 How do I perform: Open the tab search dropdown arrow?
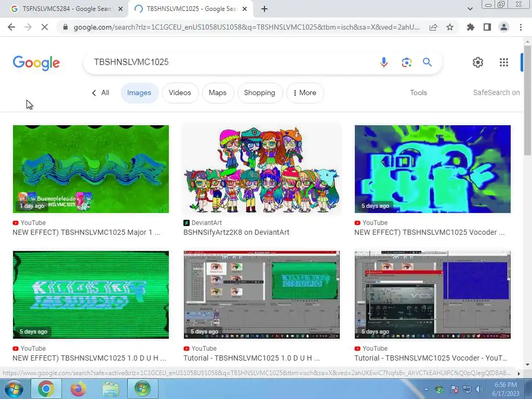coord(470,9)
